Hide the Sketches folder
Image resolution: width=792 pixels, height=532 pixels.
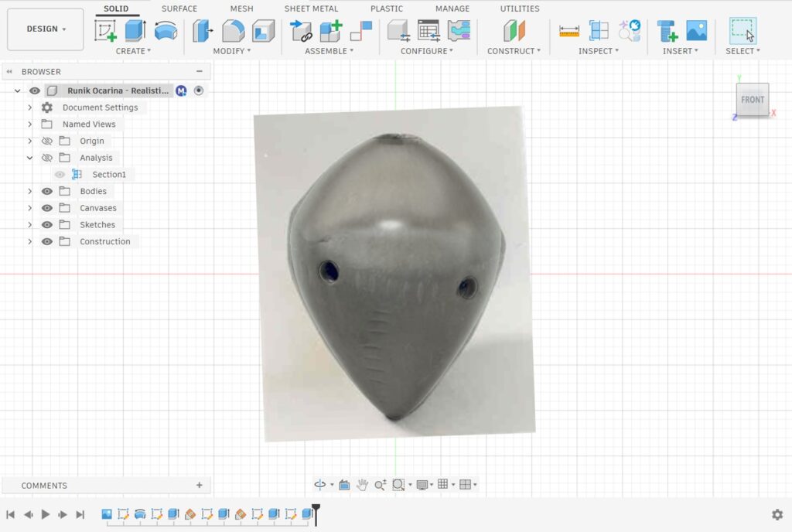pos(47,224)
